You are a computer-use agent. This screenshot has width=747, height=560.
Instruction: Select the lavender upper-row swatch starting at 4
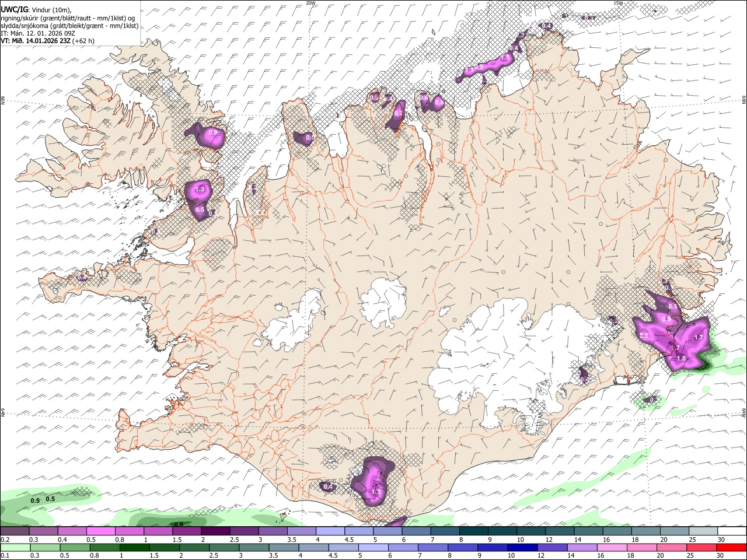(x=330, y=531)
